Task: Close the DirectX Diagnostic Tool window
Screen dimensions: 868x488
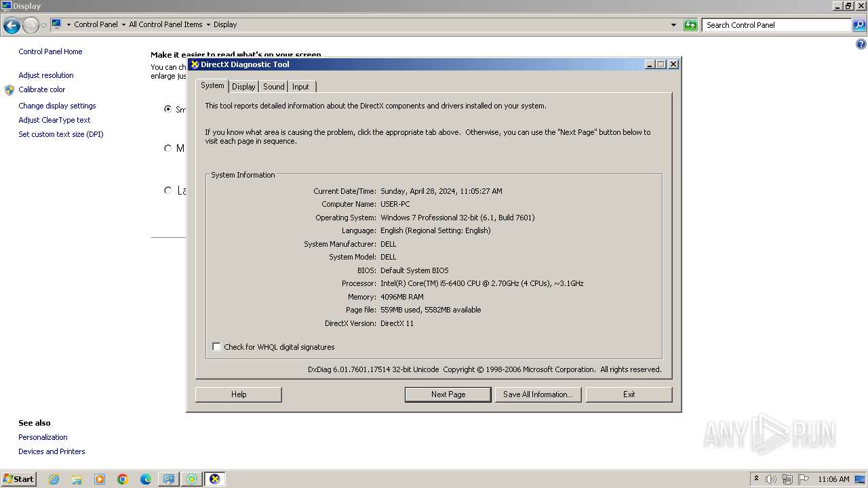Action: click(x=673, y=64)
